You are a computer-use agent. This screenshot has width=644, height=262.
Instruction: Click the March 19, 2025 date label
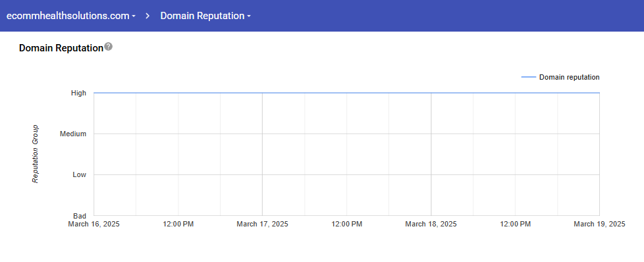click(x=599, y=224)
